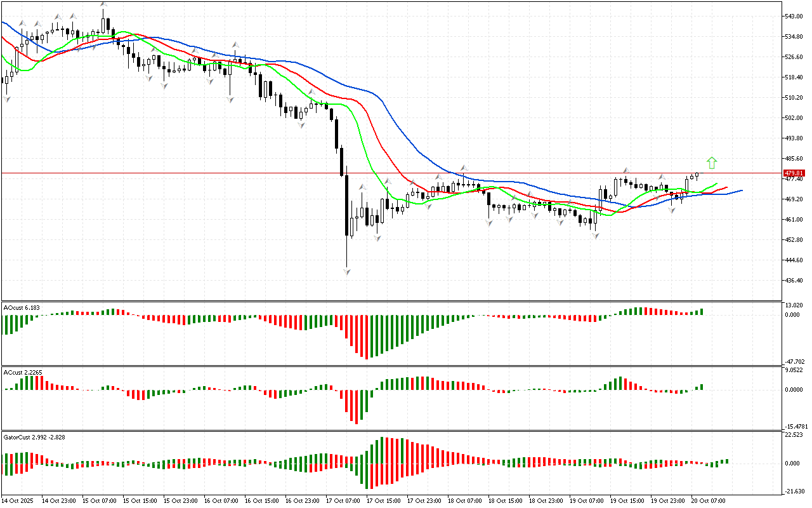Viewport: 812px width, 508px height.
Task: Click the red horizontal price level line
Action: pos(190,173)
